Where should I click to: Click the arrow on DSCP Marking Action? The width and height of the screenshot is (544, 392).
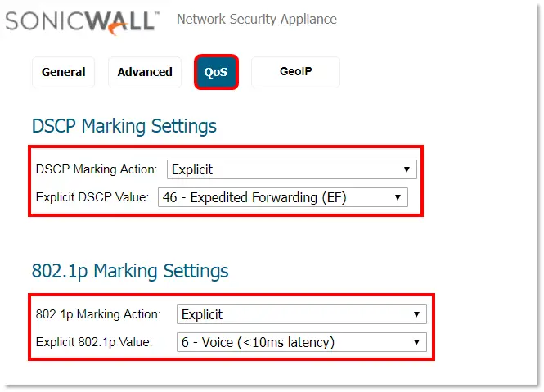pyautogui.click(x=407, y=169)
